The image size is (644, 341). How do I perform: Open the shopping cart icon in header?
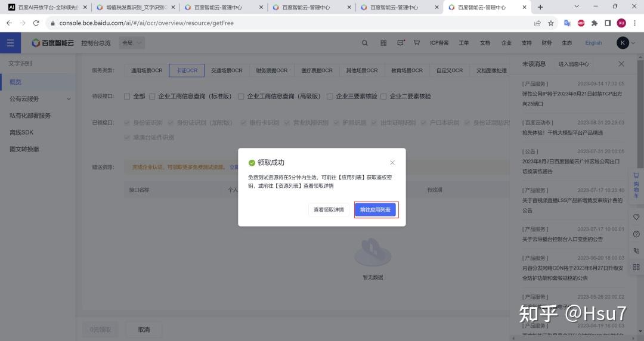coord(416,43)
